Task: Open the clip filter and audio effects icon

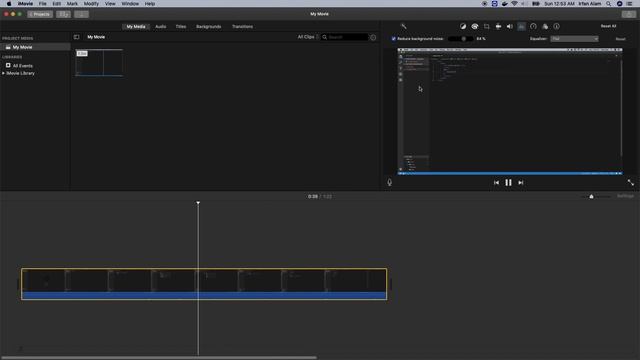Action: [x=545, y=27]
